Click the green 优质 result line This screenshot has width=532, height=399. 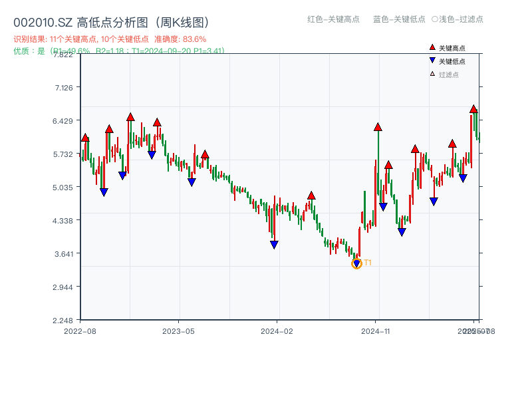click(119, 51)
